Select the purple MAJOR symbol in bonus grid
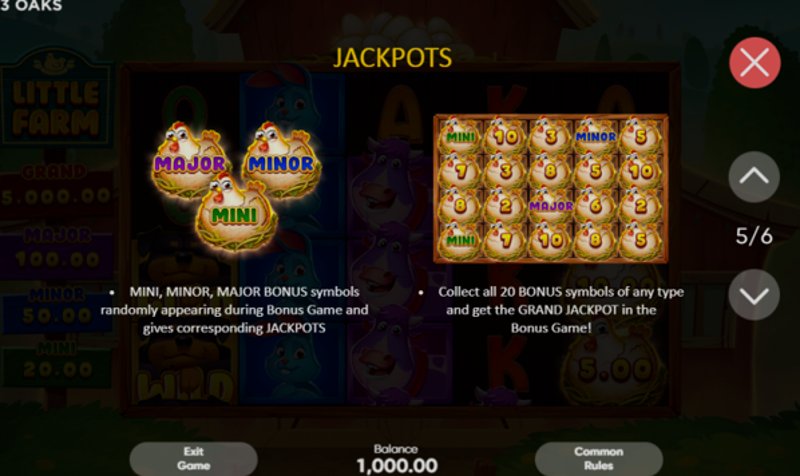This screenshot has height=476, width=800. (x=551, y=205)
